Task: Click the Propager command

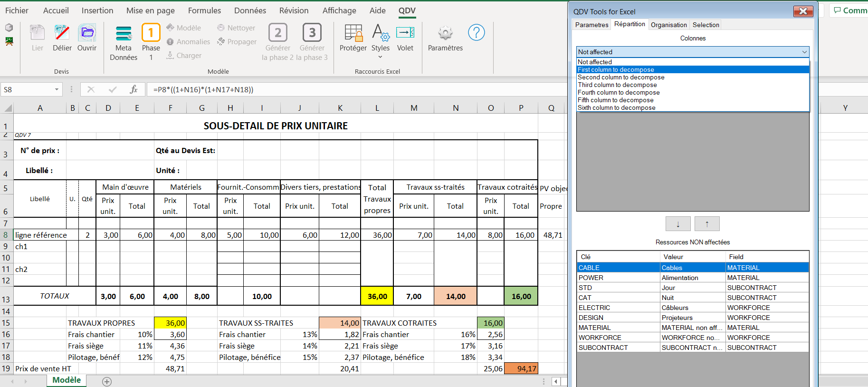Action: [237, 42]
